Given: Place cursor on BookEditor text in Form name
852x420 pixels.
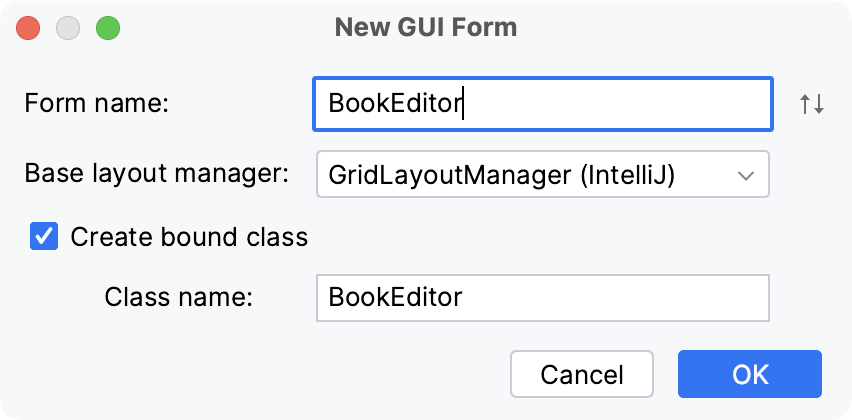Looking at the screenshot, I should point(395,104).
